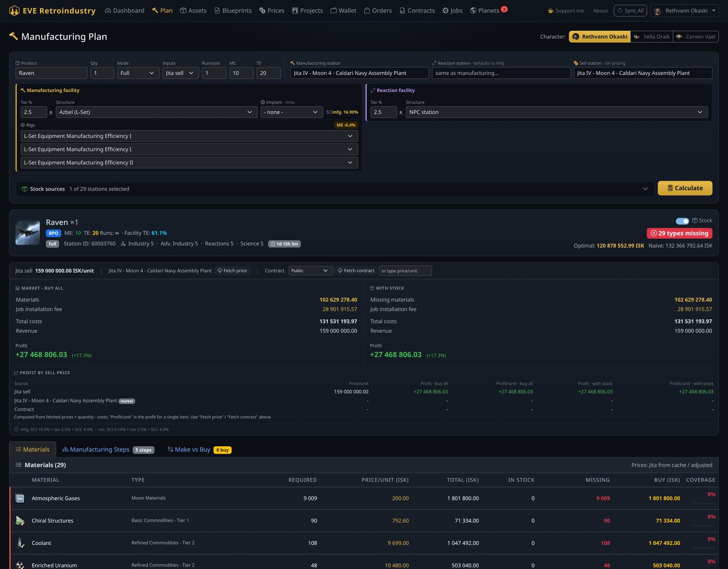The width and height of the screenshot is (728, 569).
Task: Click the Raven ship thumbnail image
Action: [x=28, y=232]
